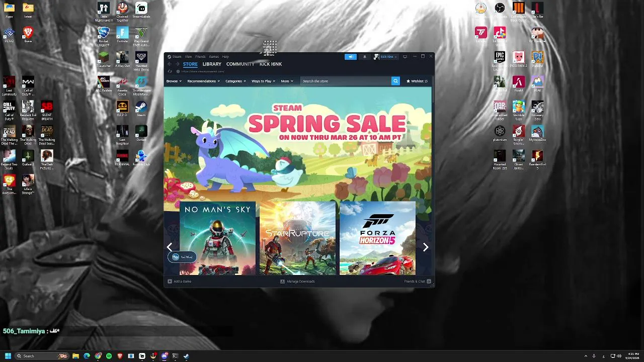Open the Games menu in Steam

point(214,57)
